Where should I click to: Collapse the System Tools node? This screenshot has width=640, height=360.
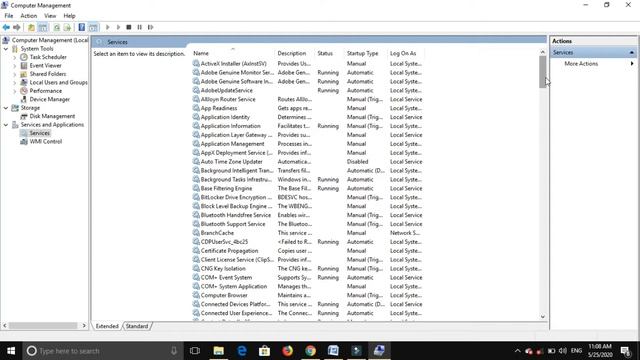(6, 49)
